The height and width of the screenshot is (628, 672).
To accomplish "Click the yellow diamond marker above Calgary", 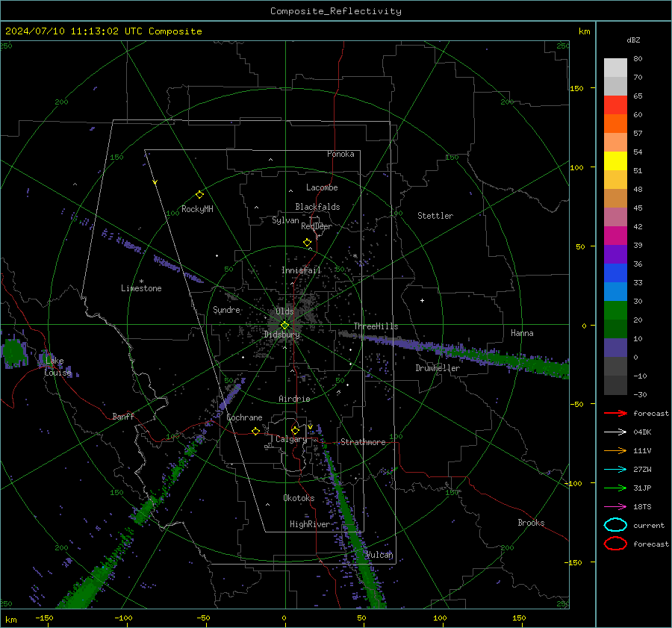I will pos(295,430).
